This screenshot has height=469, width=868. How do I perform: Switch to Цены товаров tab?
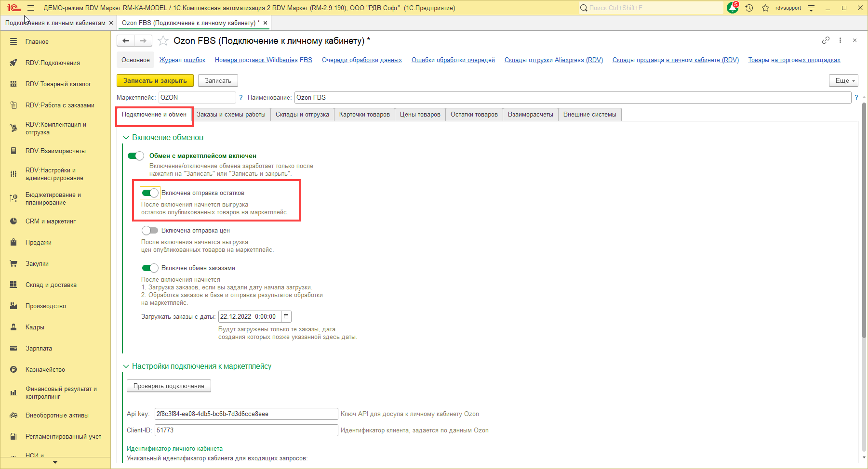point(420,114)
